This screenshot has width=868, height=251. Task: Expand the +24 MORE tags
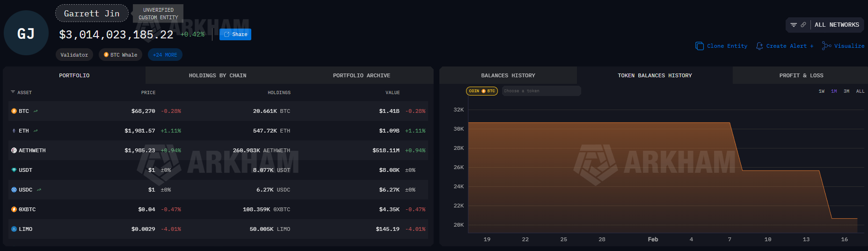[165, 55]
